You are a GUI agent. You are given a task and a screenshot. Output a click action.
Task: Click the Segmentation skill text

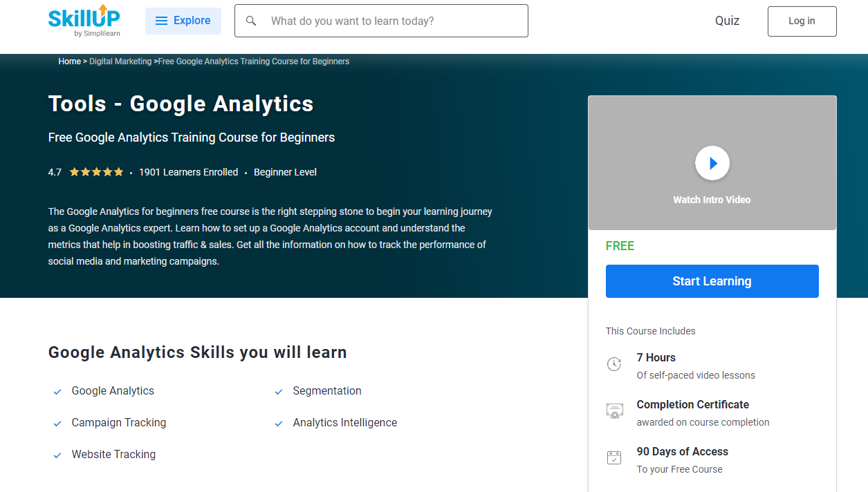[x=327, y=390]
